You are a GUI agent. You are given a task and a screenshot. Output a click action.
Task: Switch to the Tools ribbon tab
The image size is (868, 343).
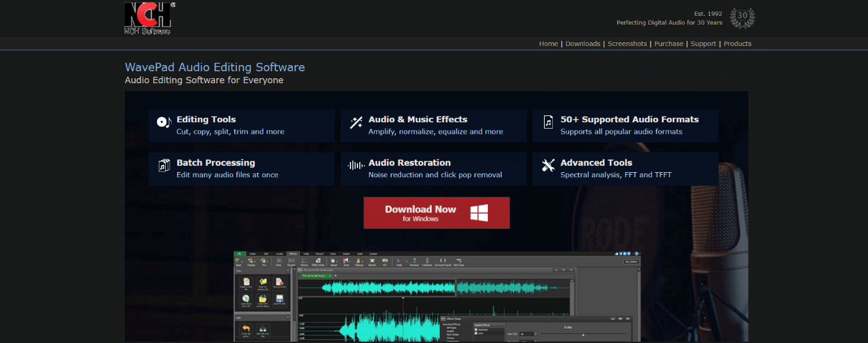(x=306, y=253)
